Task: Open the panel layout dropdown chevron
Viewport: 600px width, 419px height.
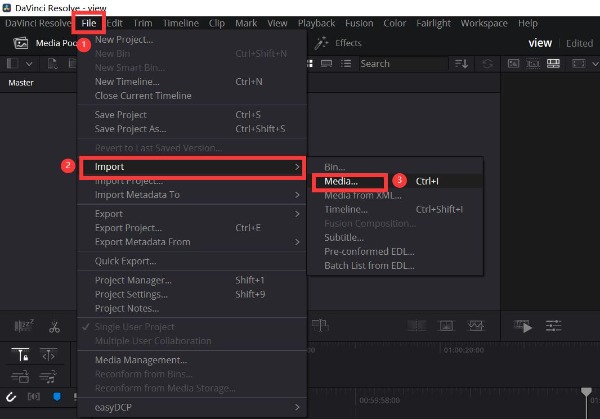Action: [29, 64]
